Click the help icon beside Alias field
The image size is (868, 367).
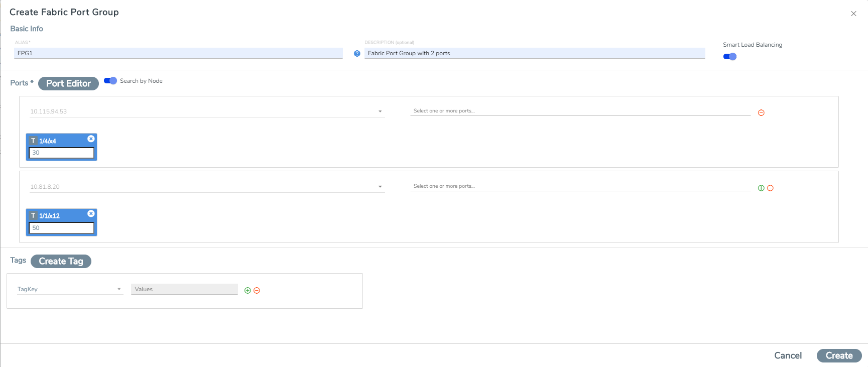[x=357, y=53]
